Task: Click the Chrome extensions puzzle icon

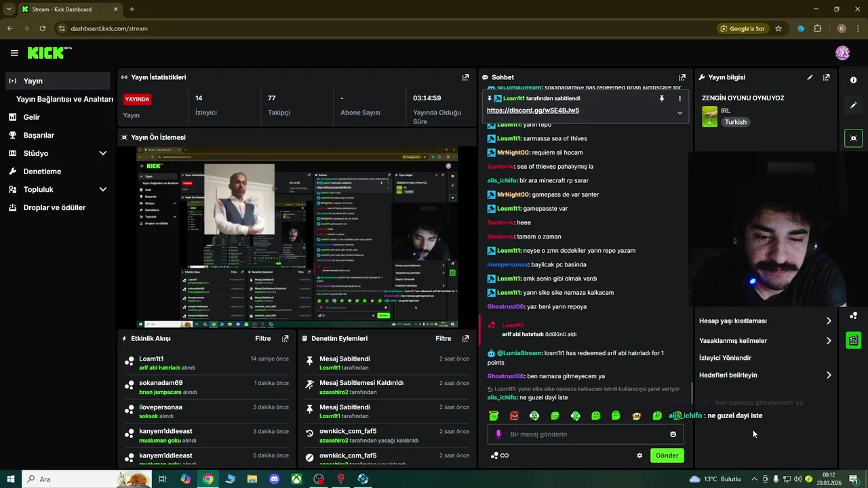Action: pyautogui.click(x=817, y=28)
